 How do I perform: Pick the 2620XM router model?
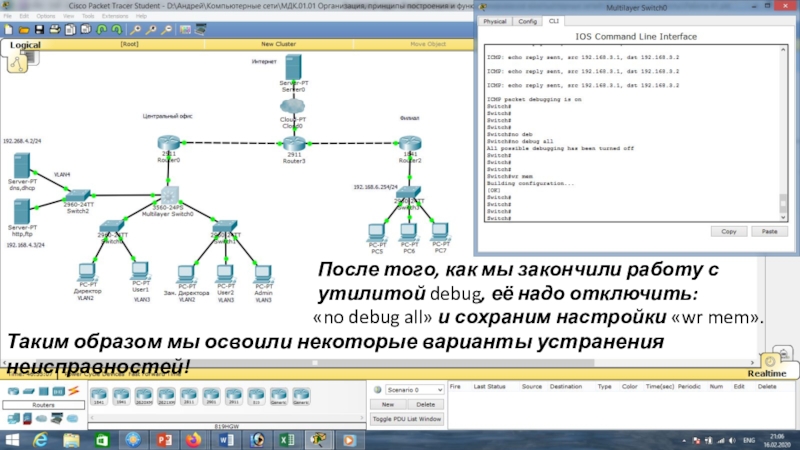click(144, 396)
